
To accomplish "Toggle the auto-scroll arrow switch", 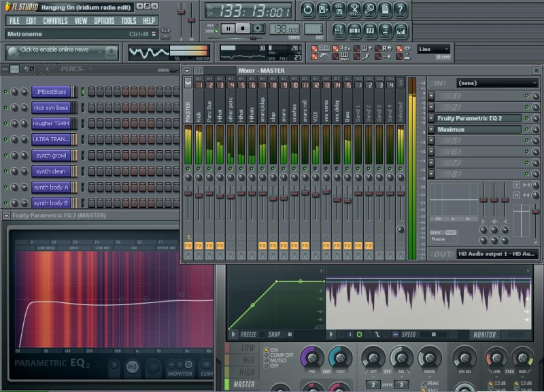I will 378,56.
